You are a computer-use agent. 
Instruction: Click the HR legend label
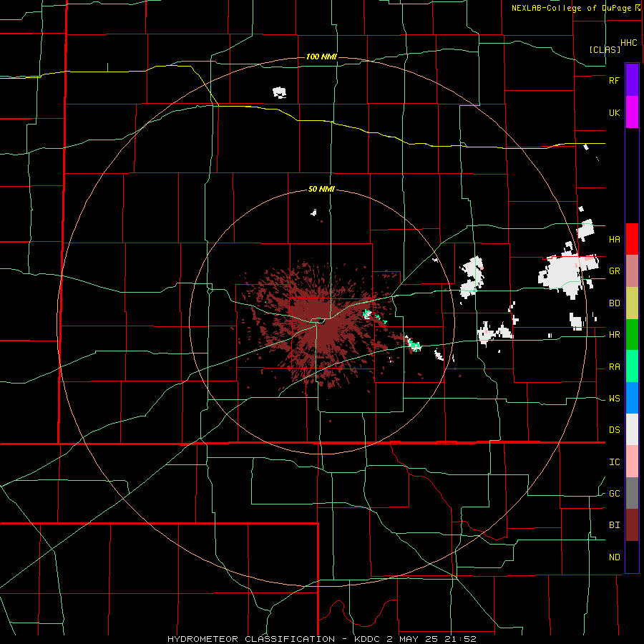pos(614,335)
